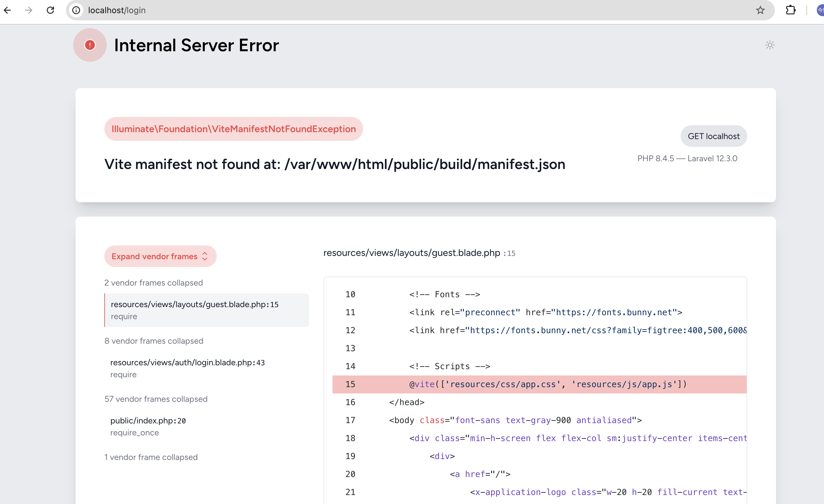Click the browser forward arrow
The width and height of the screenshot is (824, 504).
(x=29, y=10)
